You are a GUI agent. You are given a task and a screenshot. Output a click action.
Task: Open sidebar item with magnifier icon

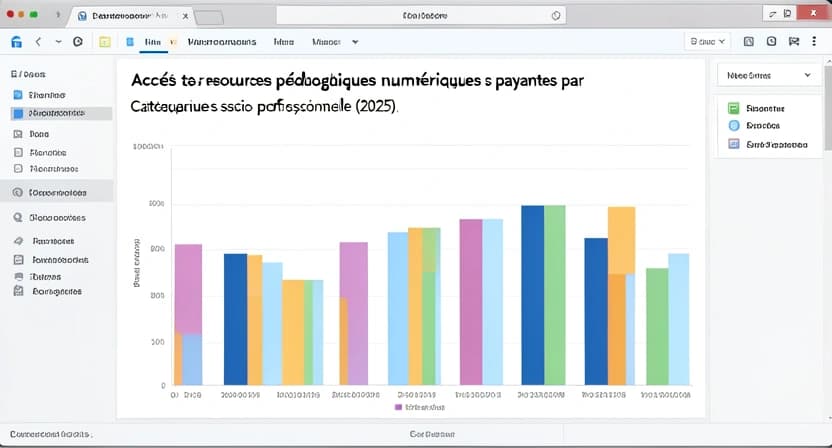(x=49, y=218)
